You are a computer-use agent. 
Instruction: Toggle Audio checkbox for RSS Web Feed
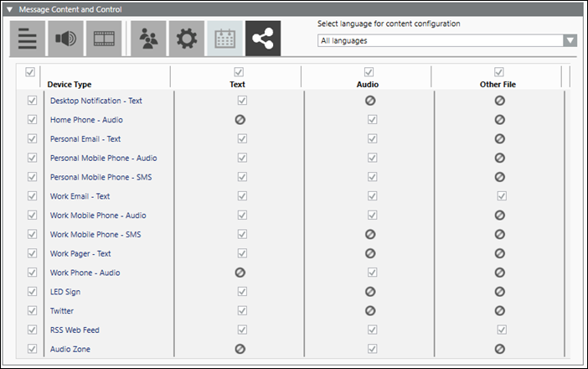coord(369,330)
